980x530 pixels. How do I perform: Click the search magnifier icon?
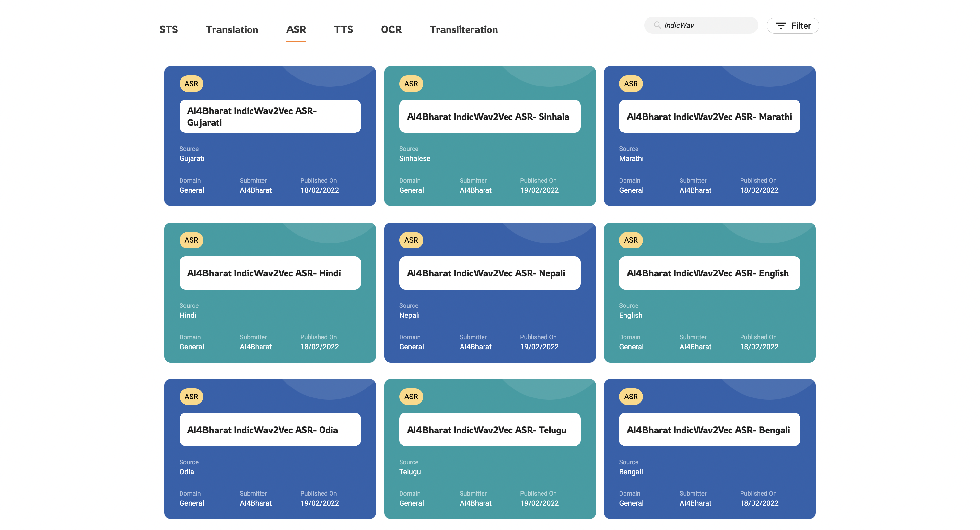[x=657, y=25]
